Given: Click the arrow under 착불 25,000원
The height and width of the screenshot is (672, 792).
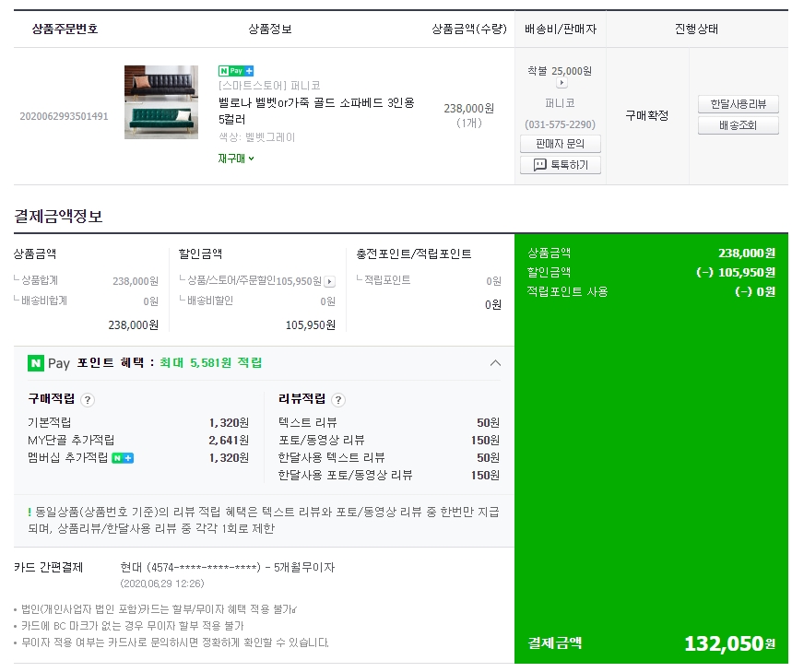Looking at the screenshot, I should click(561, 83).
